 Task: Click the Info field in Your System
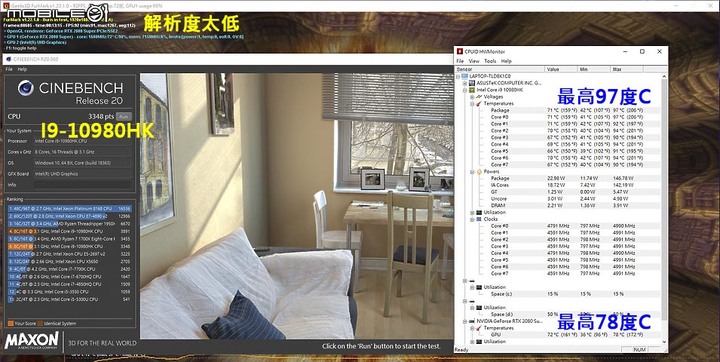83,185
